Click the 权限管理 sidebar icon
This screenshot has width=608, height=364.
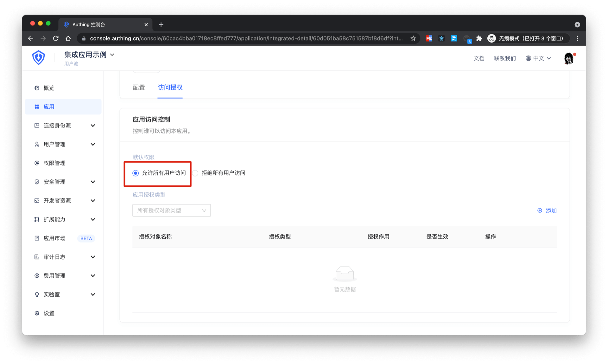pos(37,163)
